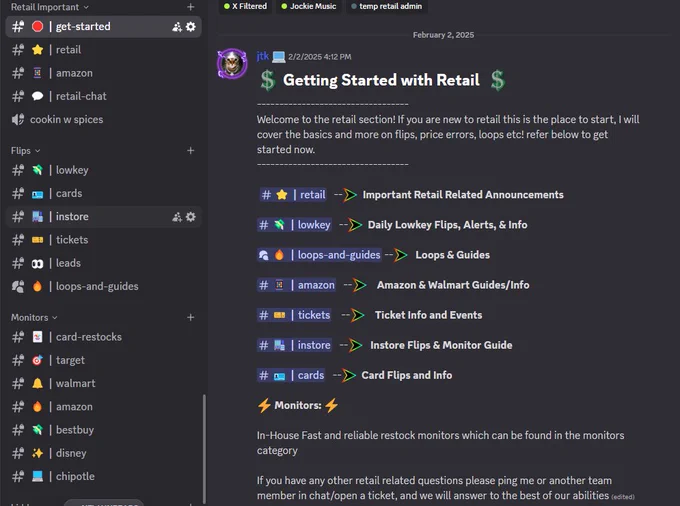Open the walmart monitor channel

tap(103, 384)
